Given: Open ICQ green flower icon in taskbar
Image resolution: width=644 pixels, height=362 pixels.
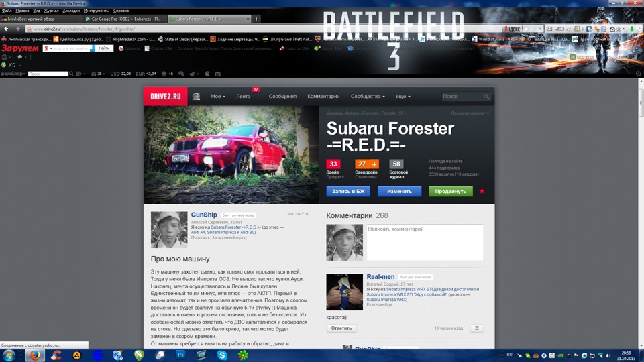Looking at the screenshot, I should click(x=243, y=355).
